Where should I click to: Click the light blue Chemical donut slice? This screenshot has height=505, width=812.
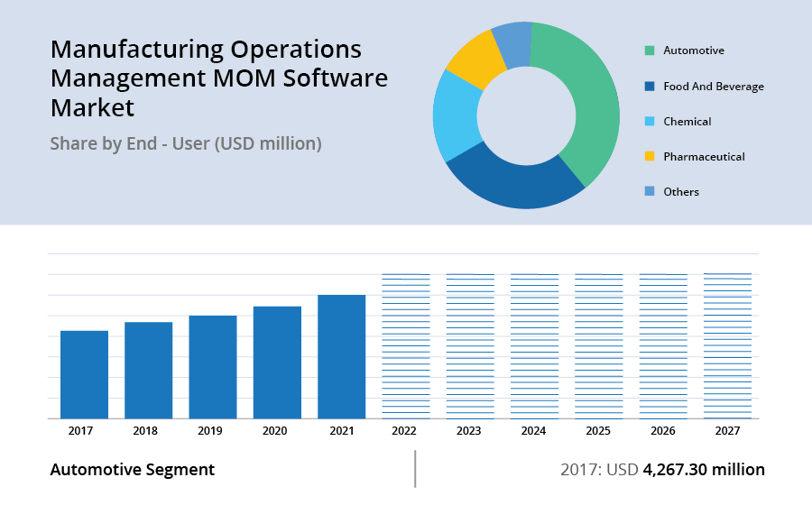click(456, 116)
